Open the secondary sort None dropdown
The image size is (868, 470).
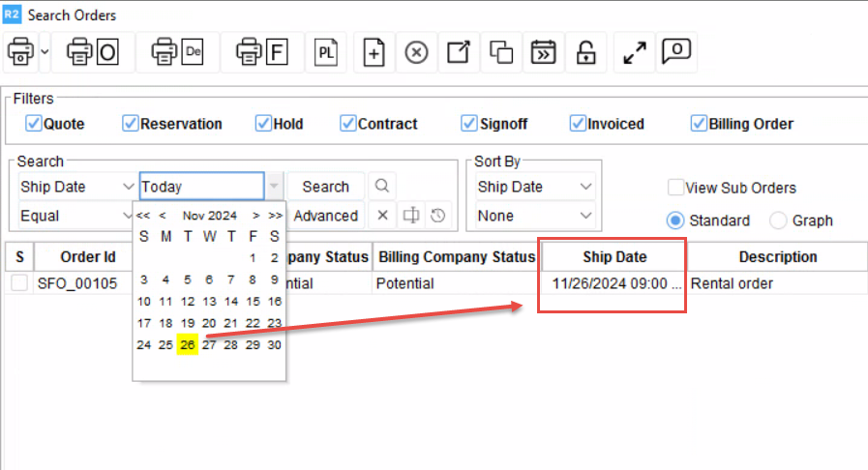click(x=535, y=216)
